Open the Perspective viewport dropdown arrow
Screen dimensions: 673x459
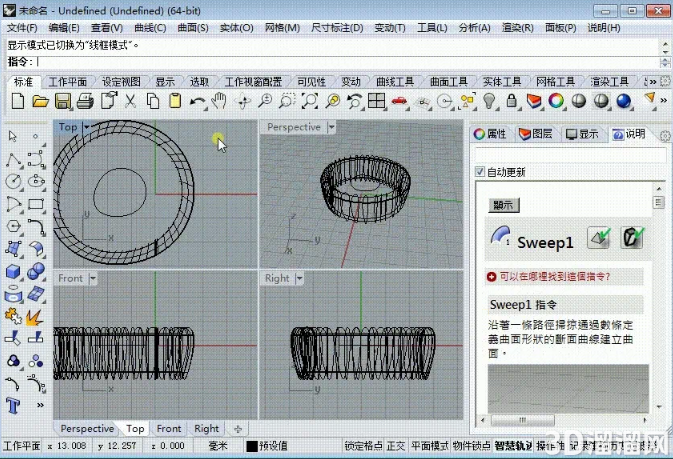click(331, 127)
